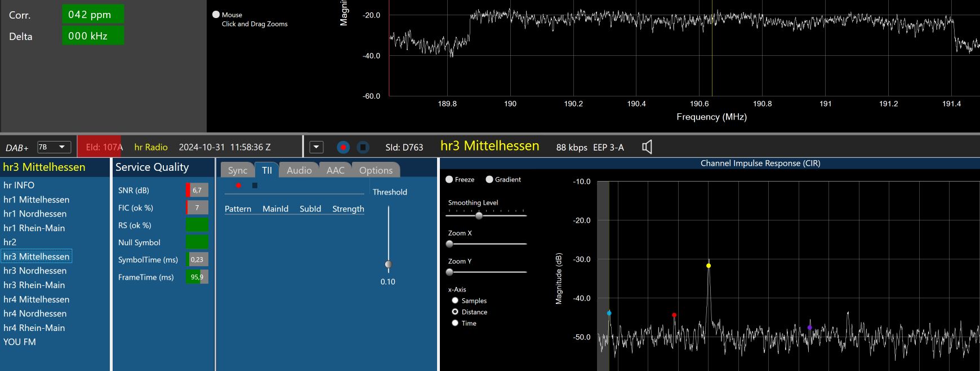Viewport: 980px width, 371px height.
Task: Select Time for the x-Axis
Action: pyautogui.click(x=455, y=323)
